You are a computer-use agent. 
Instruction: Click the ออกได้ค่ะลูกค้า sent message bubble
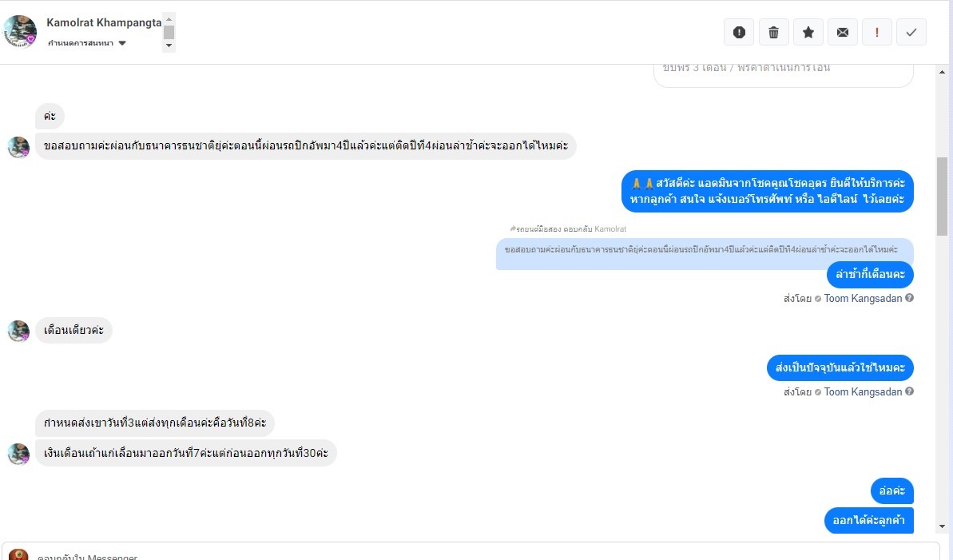tap(868, 521)
